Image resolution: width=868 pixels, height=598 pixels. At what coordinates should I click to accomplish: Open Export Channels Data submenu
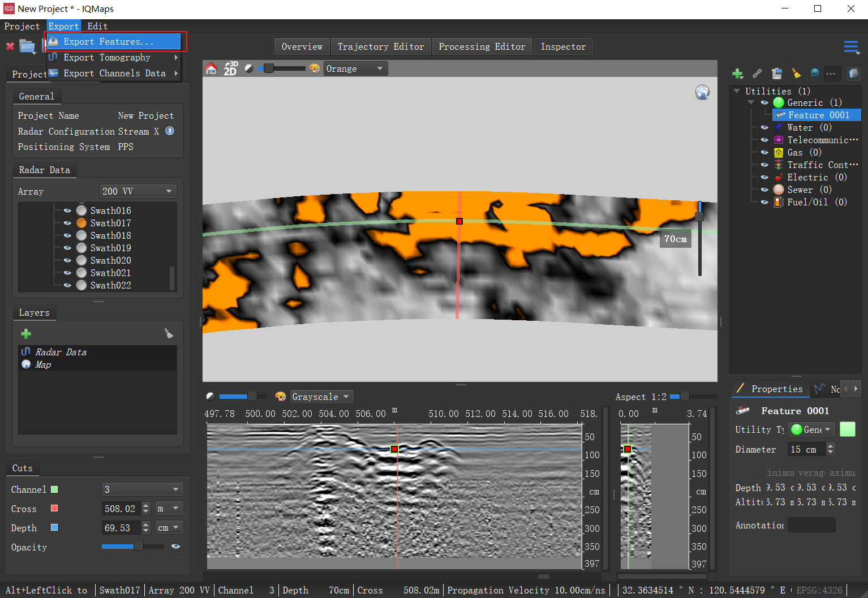click(x=114, y=73)
